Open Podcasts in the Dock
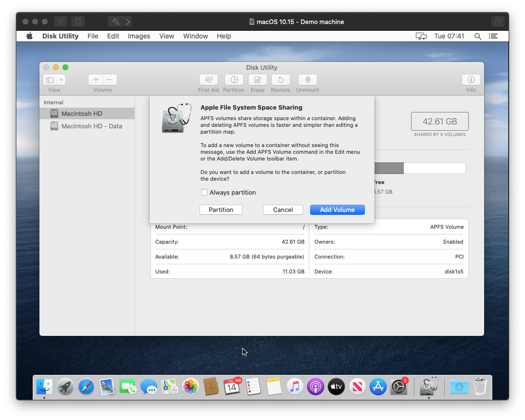 click(315, 387)
